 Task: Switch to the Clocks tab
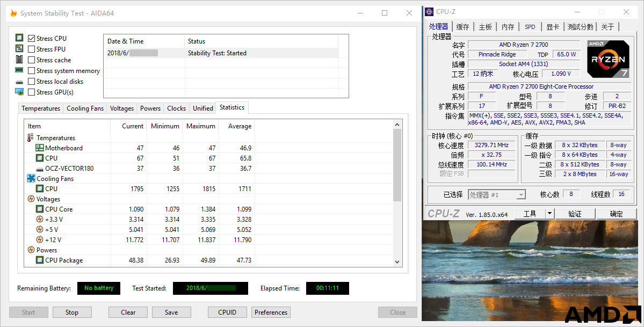pos(177,108)
